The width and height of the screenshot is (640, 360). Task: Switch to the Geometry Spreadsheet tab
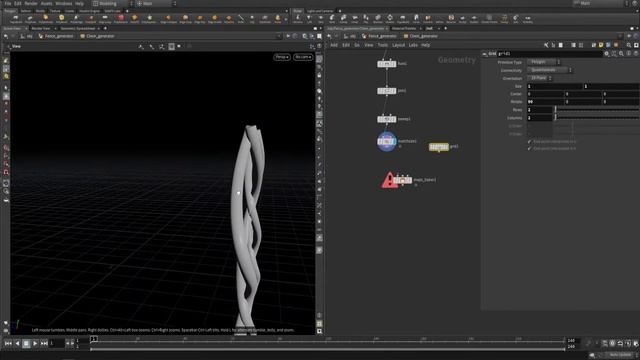78,29
